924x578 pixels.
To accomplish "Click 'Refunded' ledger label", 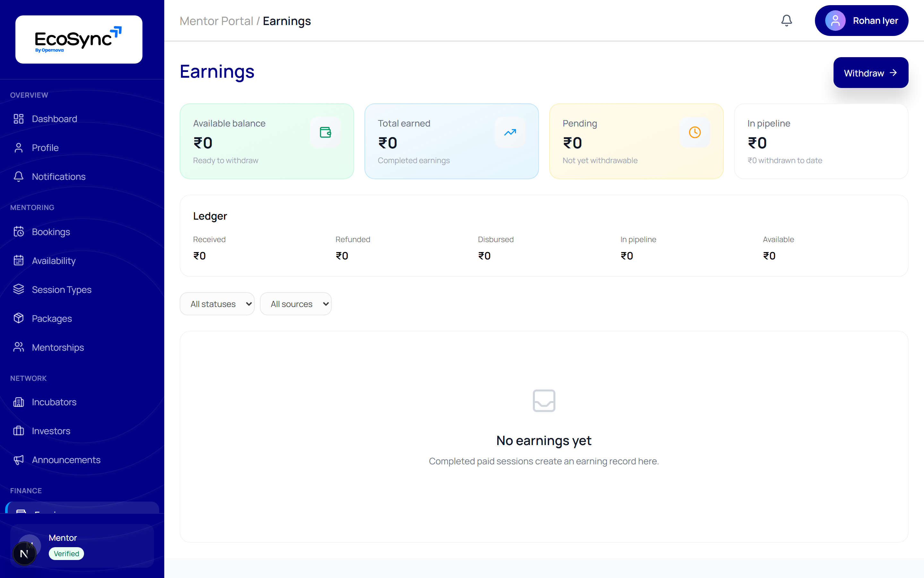I will pyautogui.click(x=353, y=239).
